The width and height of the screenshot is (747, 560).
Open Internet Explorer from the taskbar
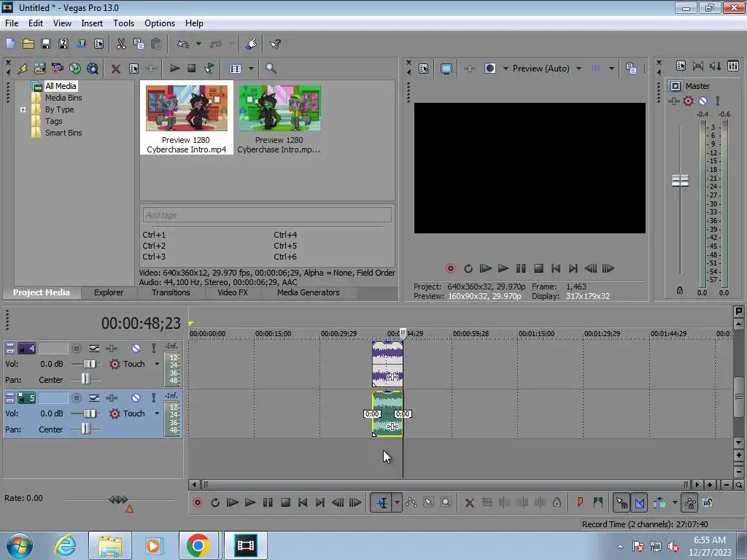click(x=65, y=545)
